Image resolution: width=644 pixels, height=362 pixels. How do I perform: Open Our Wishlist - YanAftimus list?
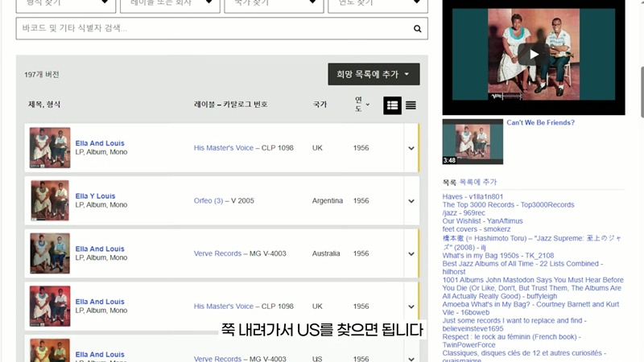pyautogui.click(x=482, y=220)
